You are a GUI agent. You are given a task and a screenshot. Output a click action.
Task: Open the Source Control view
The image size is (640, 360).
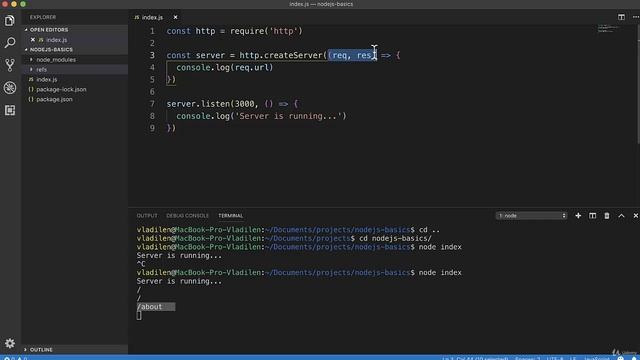tap(10, 65)
